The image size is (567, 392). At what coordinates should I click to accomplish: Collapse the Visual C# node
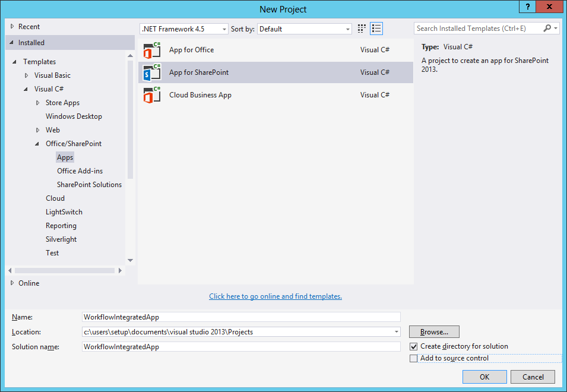[26, 89]
